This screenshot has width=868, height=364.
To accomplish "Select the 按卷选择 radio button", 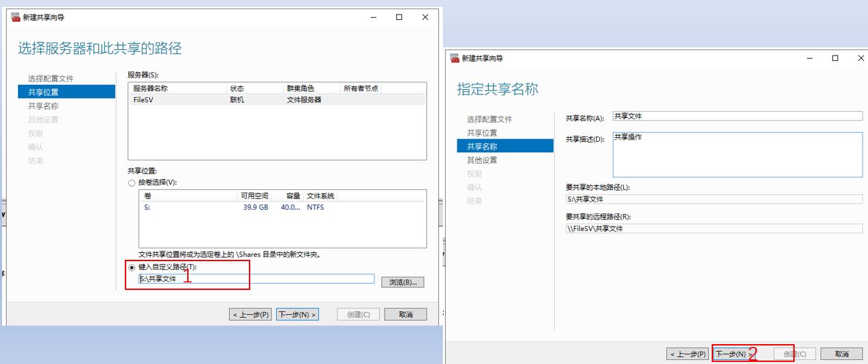I will (132, 182).
